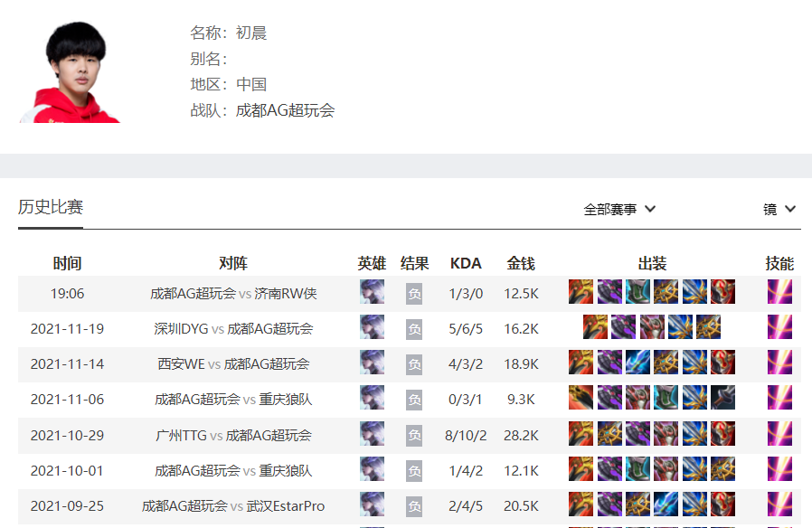Open the 全部赛事 tournament dropdown
Screen dimensions: 812x528
click(x=619, y=209)
